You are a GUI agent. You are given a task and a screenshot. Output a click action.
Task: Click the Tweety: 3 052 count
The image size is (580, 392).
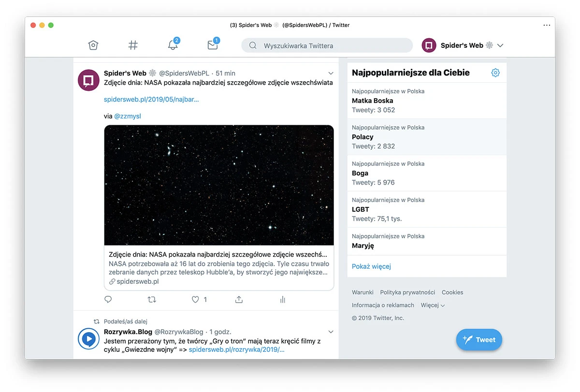[x=374, y=110]
